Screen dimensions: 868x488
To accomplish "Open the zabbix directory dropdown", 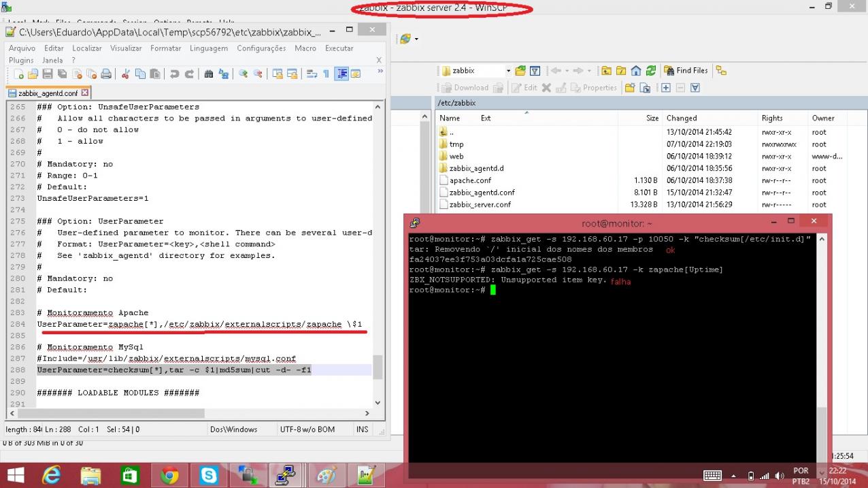I will (508, 71).
